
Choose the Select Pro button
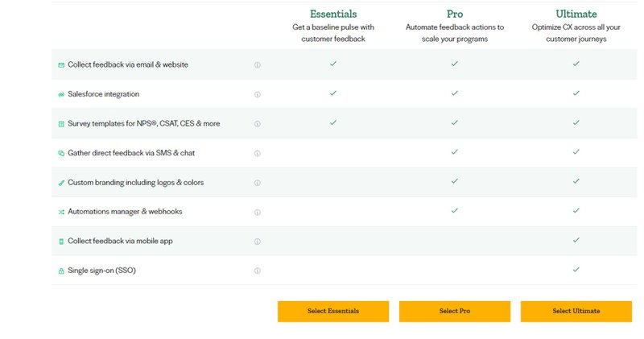click(x=455, y=311)
